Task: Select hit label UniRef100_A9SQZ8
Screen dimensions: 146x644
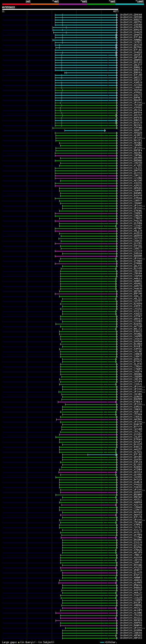Action: (x=131, y=133)
